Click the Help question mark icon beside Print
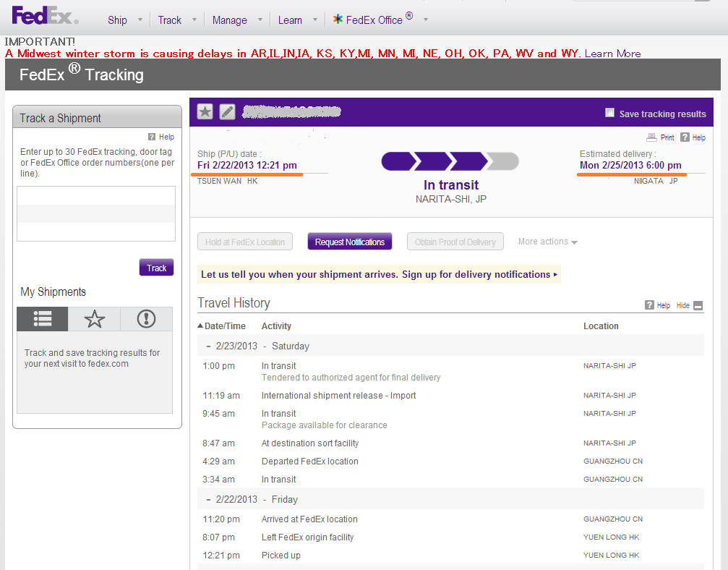This screenshot has height=570, width=728. [685, 137]
